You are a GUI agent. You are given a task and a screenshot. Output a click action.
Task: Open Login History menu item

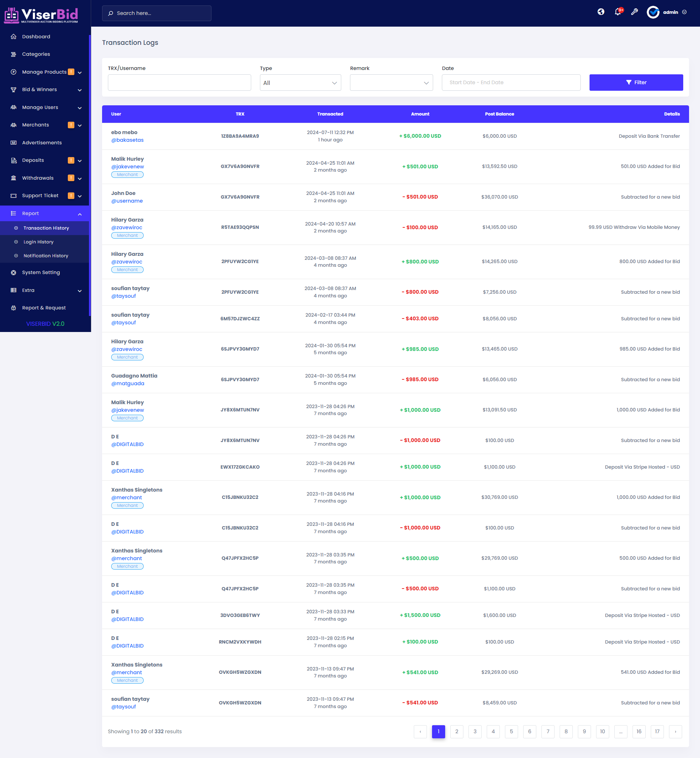point(38,242)
